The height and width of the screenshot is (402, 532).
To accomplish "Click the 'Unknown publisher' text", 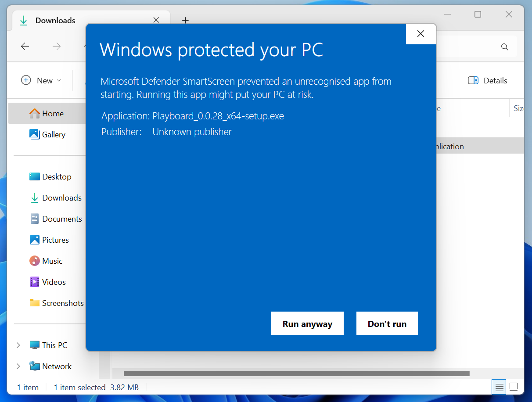I will pos(192,132).
